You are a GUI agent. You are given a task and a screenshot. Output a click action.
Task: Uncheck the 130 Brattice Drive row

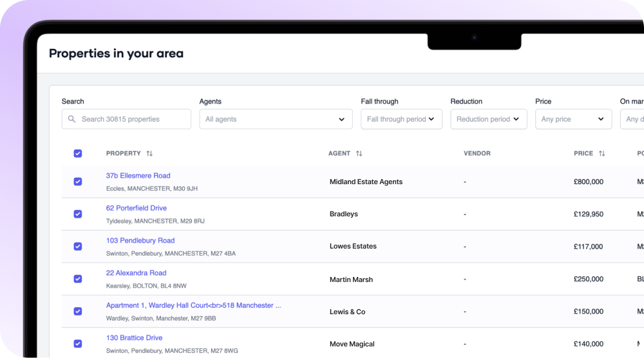point(78,344)
